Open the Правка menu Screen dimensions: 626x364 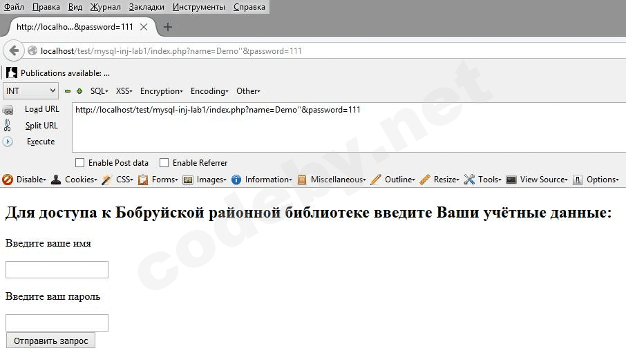click(46, 7)
